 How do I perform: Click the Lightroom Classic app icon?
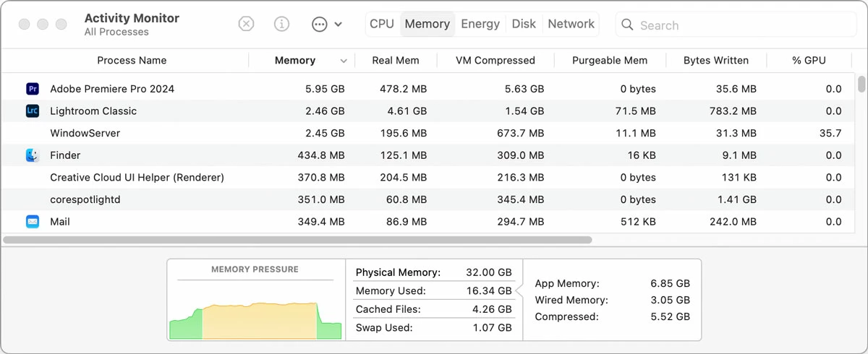coord(33,111)
